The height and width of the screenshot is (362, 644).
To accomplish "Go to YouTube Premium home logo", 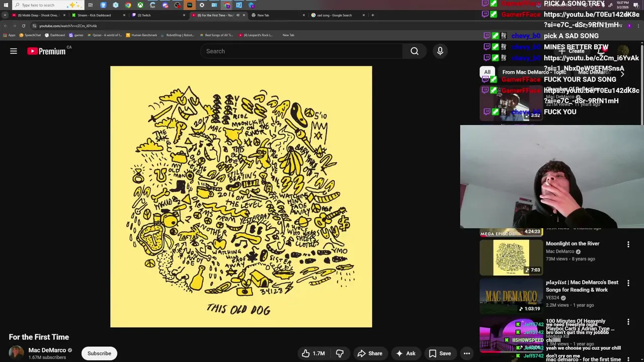I will (46, 51).
